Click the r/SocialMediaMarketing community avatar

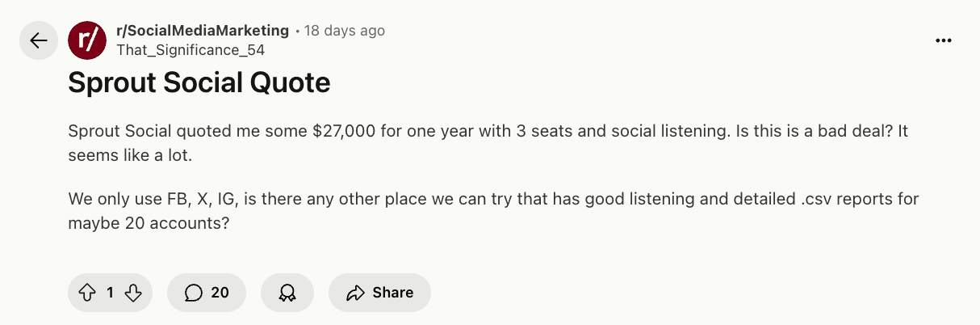coord(87,40)
